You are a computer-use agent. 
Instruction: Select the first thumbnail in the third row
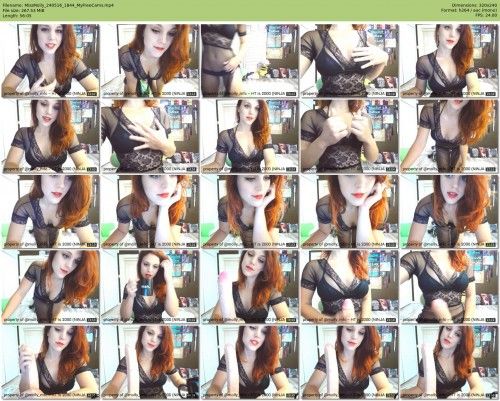coord(50,212)
